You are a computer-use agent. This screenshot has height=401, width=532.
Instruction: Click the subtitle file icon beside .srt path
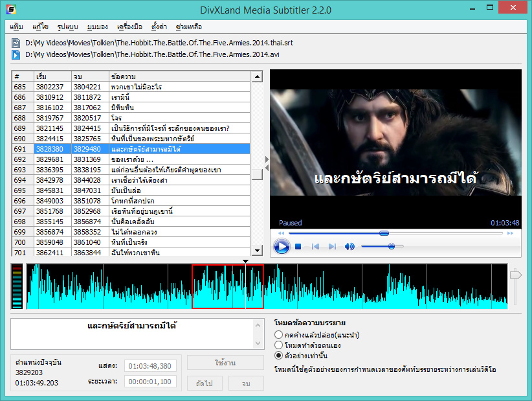pyautogui.click(x=16, y=43)
